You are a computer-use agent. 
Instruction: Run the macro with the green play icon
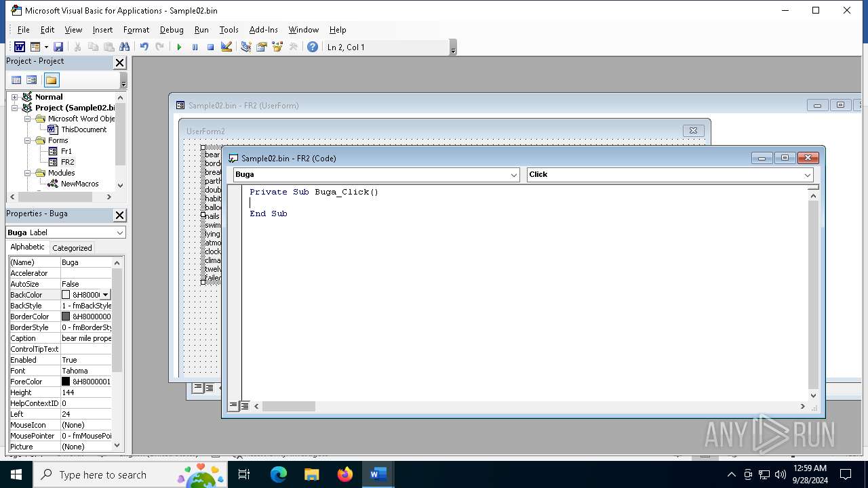(179, 47)
